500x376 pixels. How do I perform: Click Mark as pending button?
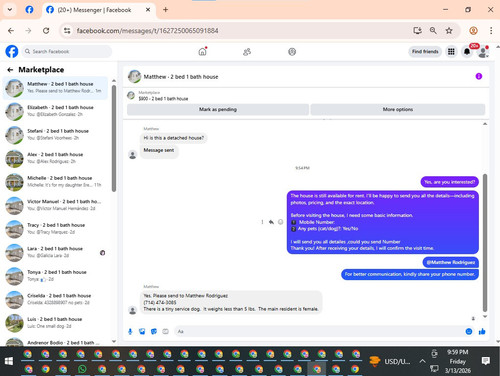[218, 109]
